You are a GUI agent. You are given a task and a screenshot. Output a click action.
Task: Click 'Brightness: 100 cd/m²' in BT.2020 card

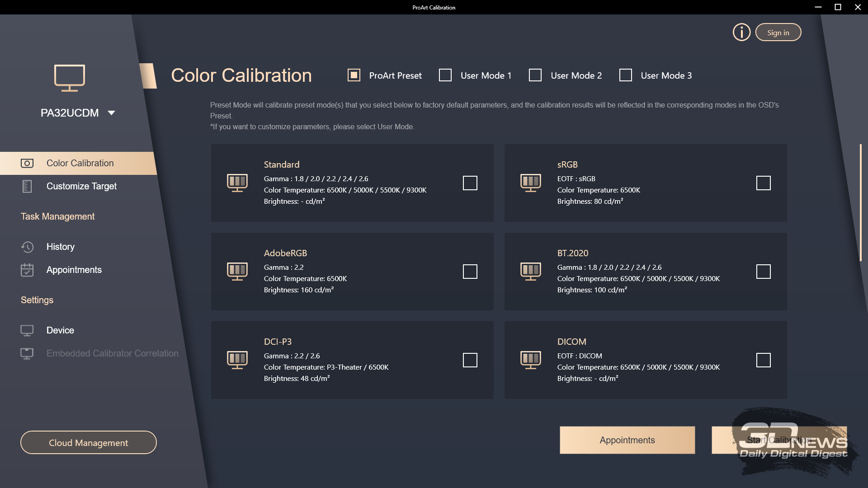pos(592,290)
